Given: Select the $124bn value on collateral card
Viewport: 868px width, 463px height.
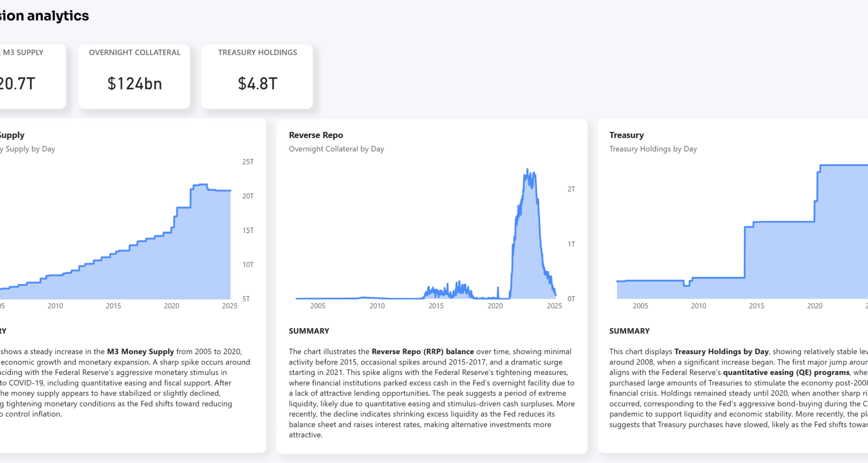Looking at the screenshot, I should tap(134, 83).
